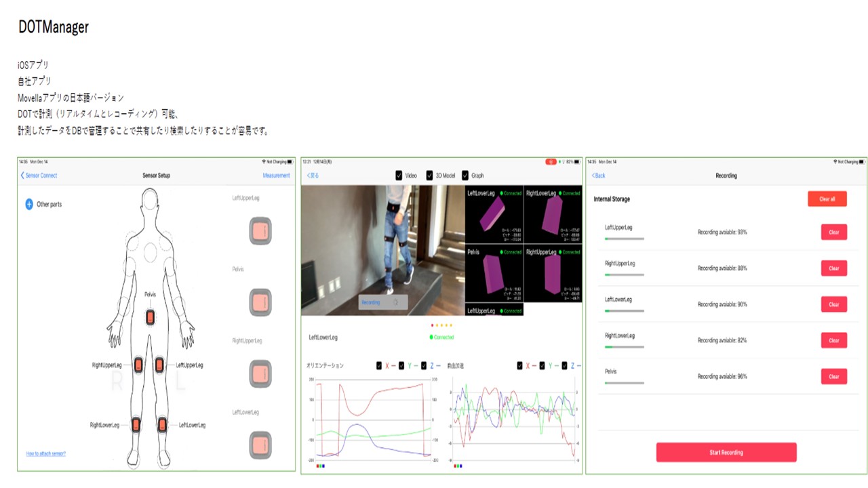The width and height of the screenshot is (868, 488).
Task: Click the Pelvis storage progress bar
Action: coord(625,383)
